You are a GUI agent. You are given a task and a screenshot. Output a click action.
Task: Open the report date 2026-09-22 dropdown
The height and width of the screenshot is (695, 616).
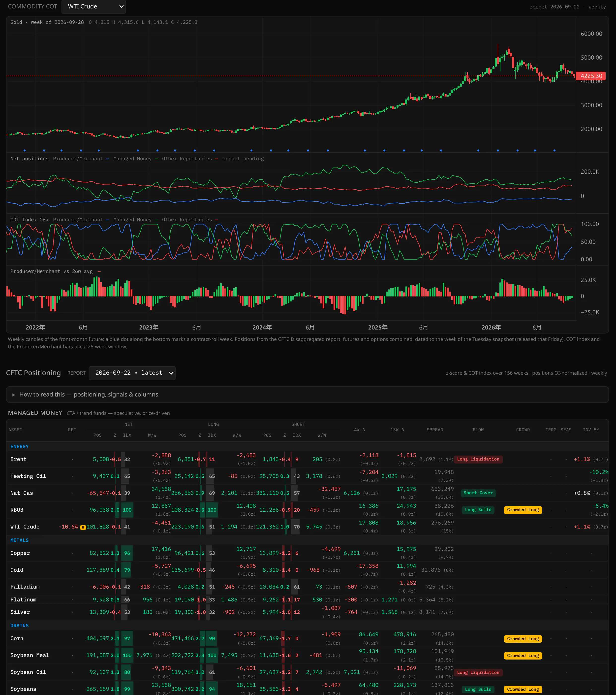pos(132,373)
